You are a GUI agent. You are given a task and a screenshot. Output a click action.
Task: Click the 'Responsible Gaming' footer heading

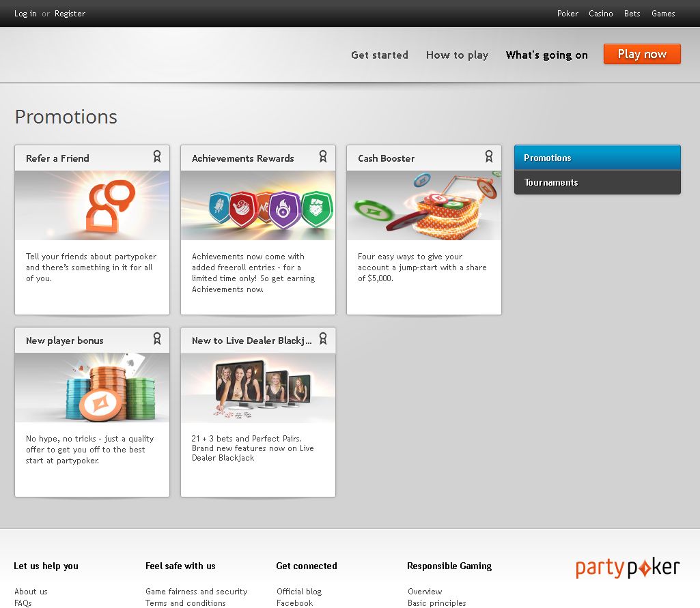pos(449,566)
